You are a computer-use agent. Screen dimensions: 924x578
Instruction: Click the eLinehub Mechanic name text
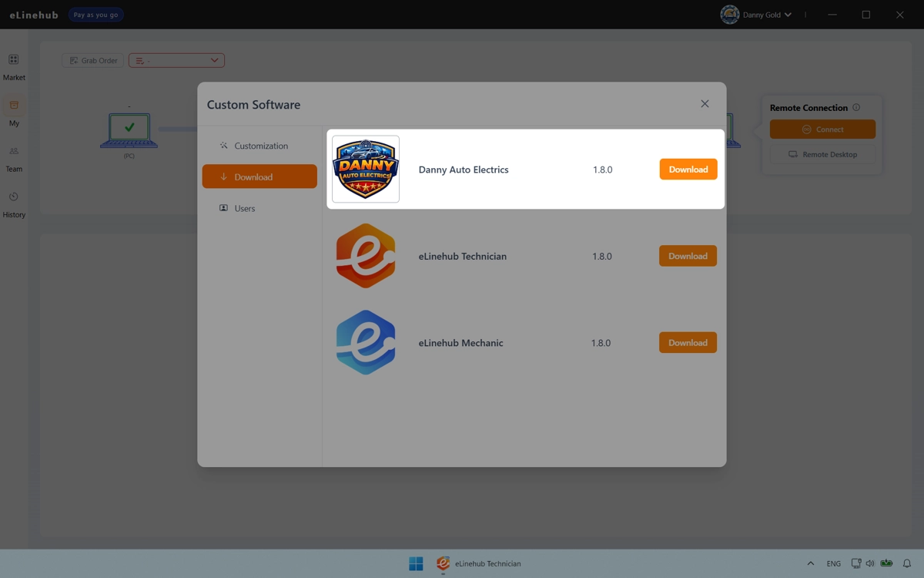tap(460, 343)
